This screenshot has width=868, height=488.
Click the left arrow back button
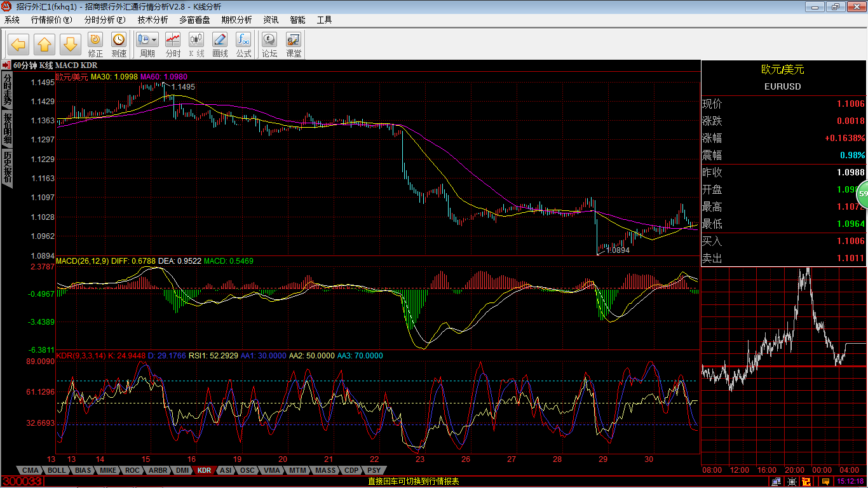click(18, 44)
